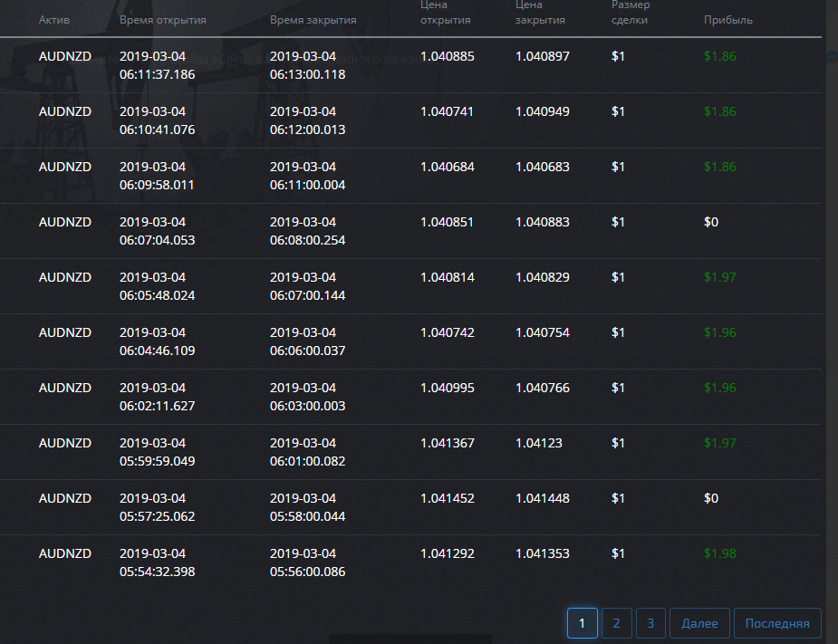This screenshot has height=644, width=838.
Task: Click $1.97 profit for trade opened 06:05:48.024
Action: click(720, 277)
